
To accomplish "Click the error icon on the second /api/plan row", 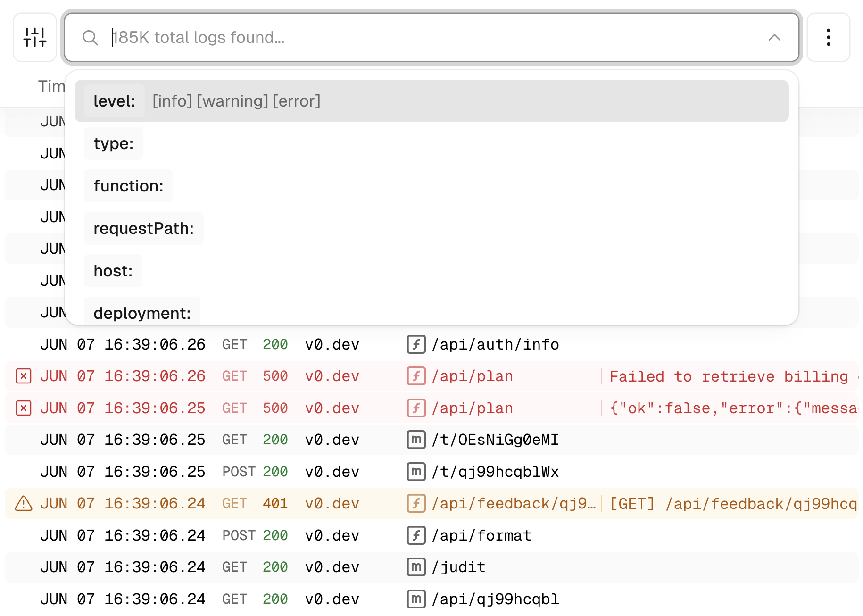I will (x=23, y=408).
